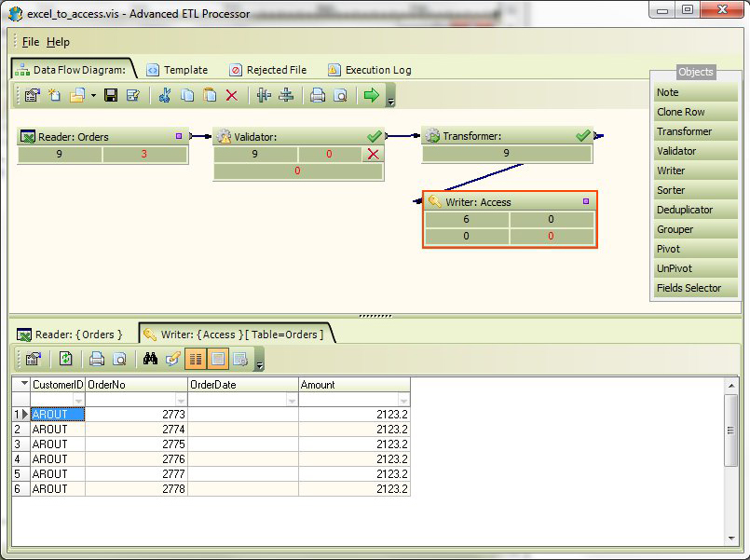Click the OrderDate filter row cell
Screen dimensions: 750x560
(238, 400)
